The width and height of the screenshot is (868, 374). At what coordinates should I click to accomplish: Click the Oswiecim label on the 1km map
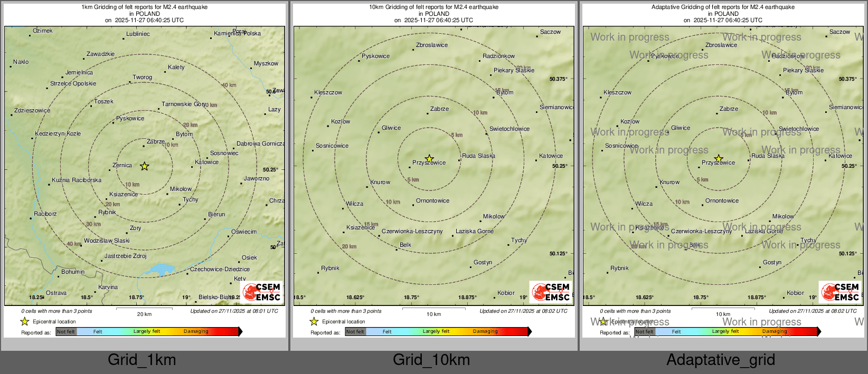[x=244, y=232]
